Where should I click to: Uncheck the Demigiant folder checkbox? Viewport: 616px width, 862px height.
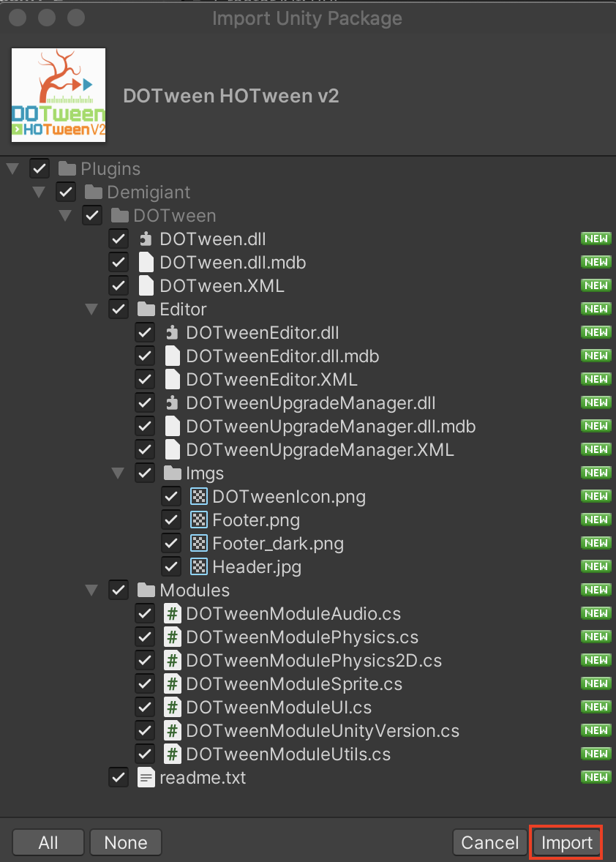tap(66, 192)
